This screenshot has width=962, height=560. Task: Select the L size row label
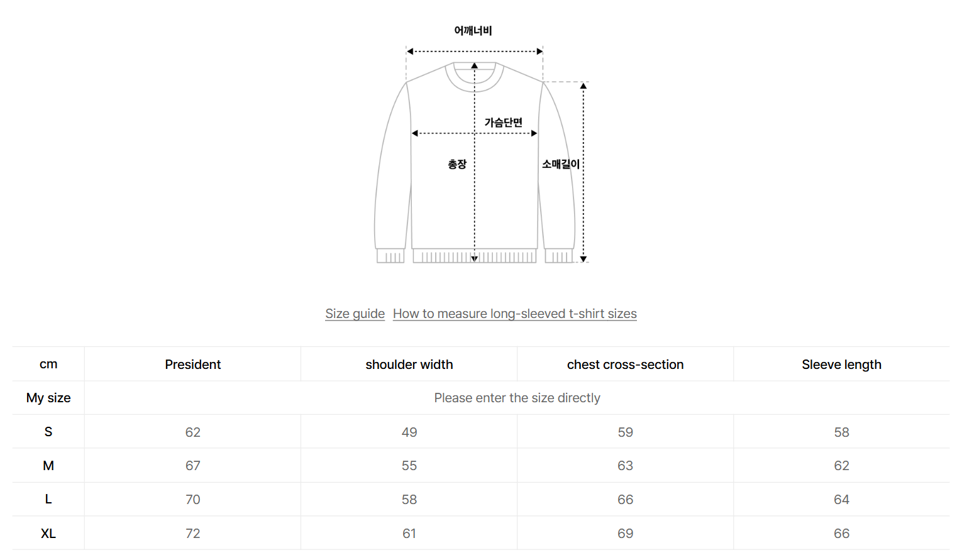point(48,500)
